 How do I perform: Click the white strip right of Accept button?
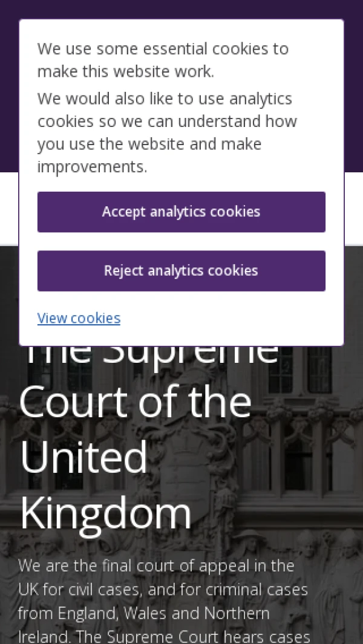pyautogui.click(x=353, y=209)
